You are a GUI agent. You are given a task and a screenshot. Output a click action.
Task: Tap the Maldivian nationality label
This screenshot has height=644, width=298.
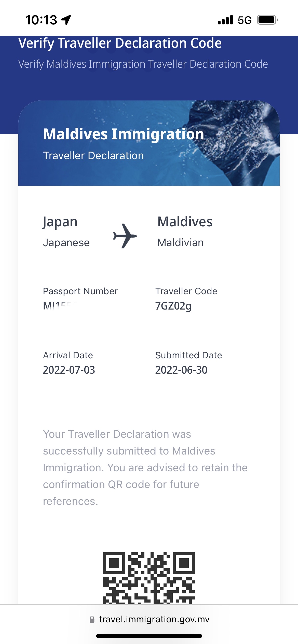point(180,243)
